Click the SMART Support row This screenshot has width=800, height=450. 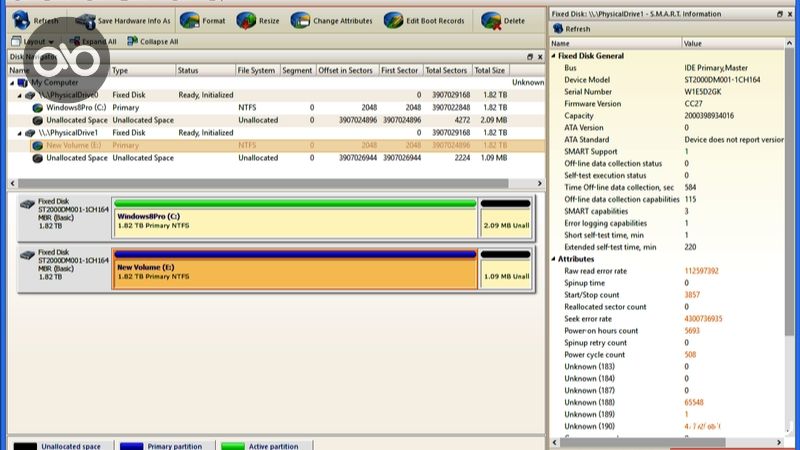coord(667,152)
